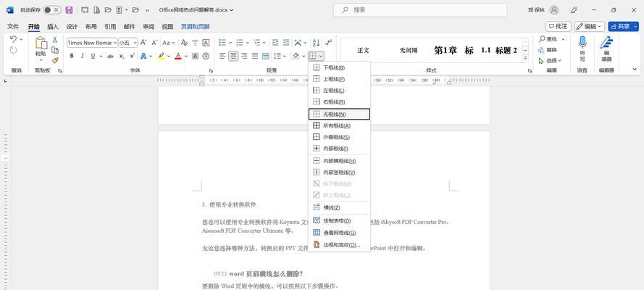Open the Select (选择) dropdown
Image resolution: width=644 pixels, height=290 pixels.
(550, 60)
